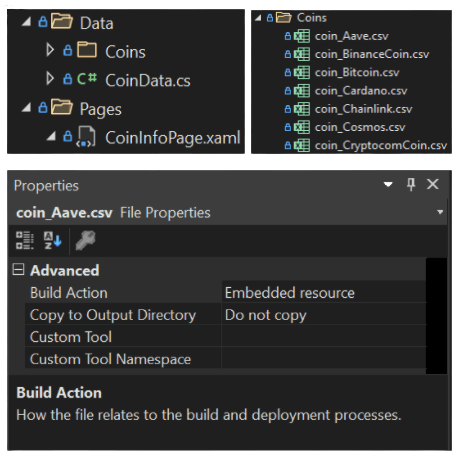The height and width of the screenshot is (462, 461).
Task: Open the coin_Aave.csv object selector dropdown
Action: pos(440,212)
